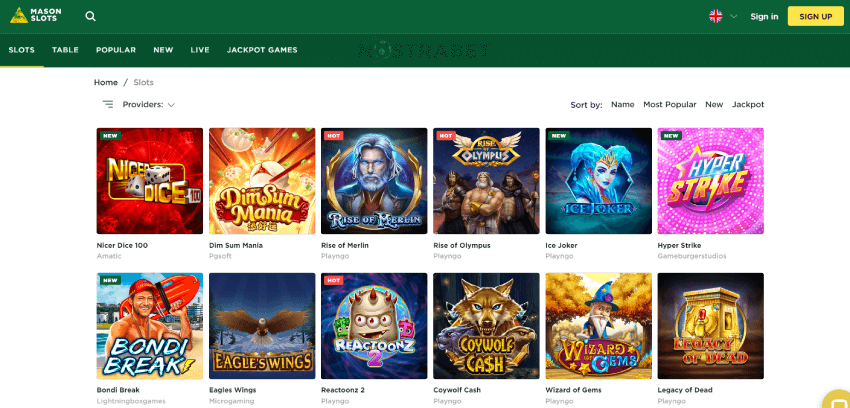Open the Rise of Merlin thumbnail
The image size is (850, 408).
[x=374, y=181]
